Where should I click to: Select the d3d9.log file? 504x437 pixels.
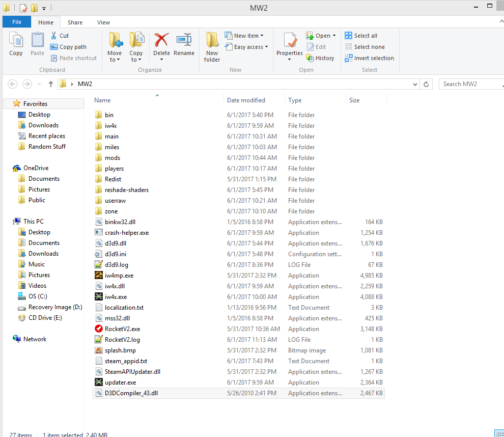point(117,265)
